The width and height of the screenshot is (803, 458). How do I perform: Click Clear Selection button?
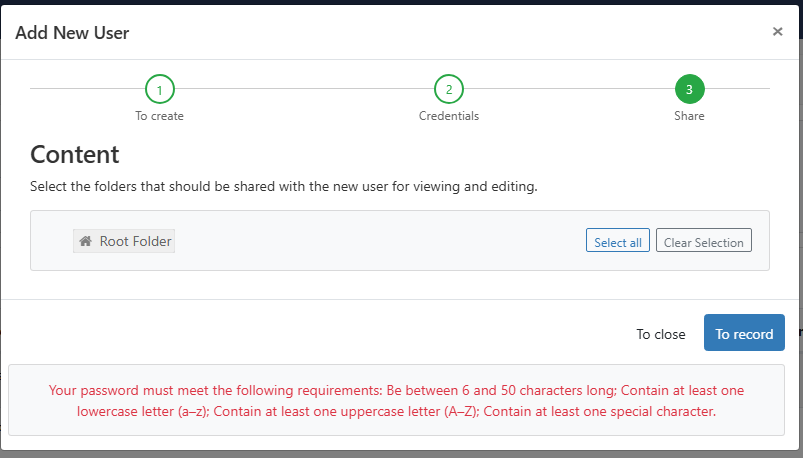click(x=704, y=240)
